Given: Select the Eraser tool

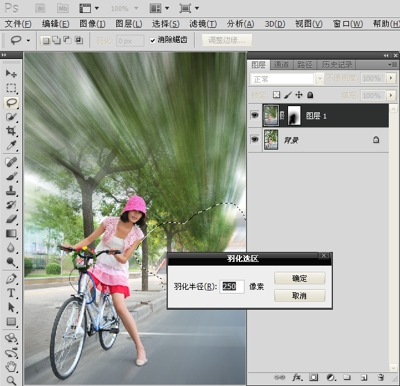Looking at the screenshot, I should (11, 219).
